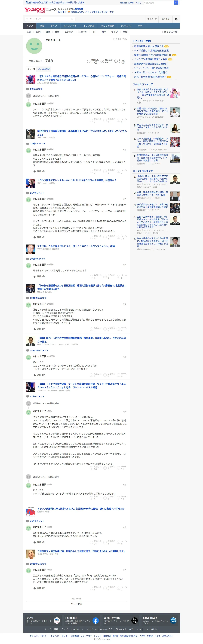Open the X (Twitter) icon in footer
203x644 pixels.
(x=134, y=621)
